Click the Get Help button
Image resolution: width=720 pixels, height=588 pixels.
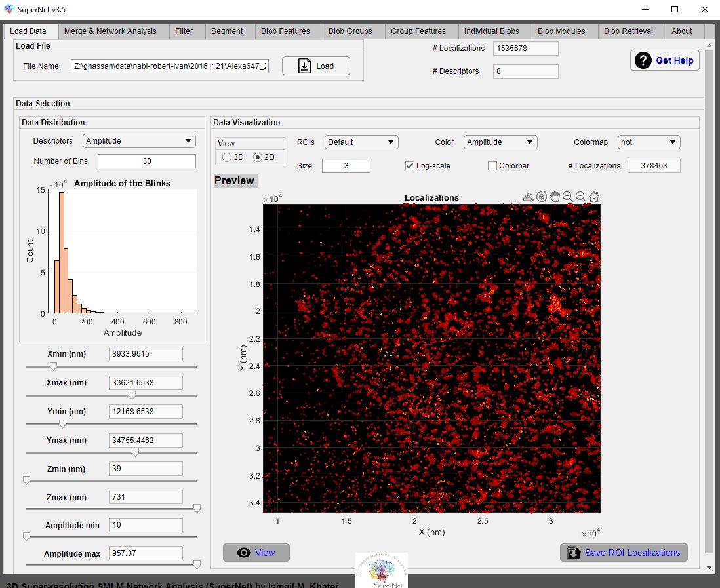[x=665, y=60]
